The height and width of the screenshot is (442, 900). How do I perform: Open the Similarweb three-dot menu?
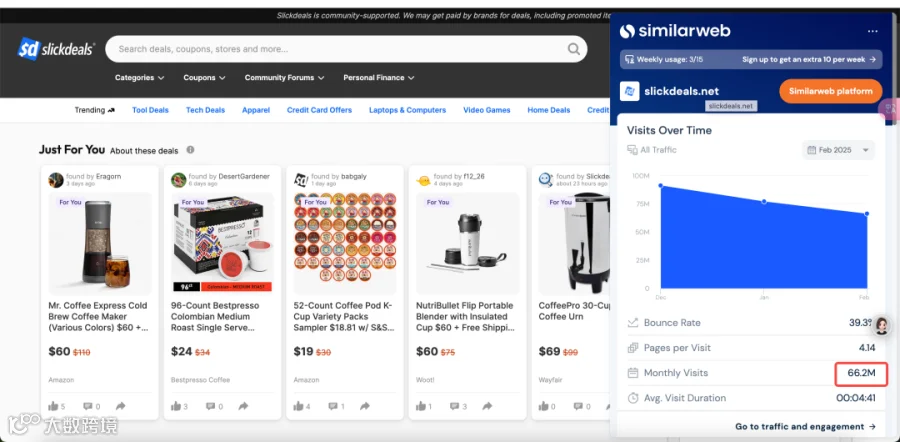(872, 31)
